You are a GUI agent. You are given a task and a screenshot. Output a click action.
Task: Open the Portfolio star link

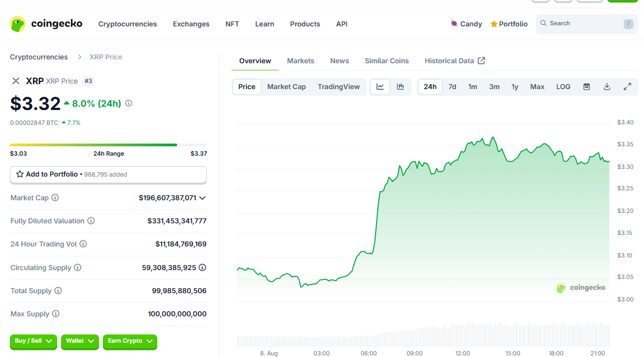(509, 24)
